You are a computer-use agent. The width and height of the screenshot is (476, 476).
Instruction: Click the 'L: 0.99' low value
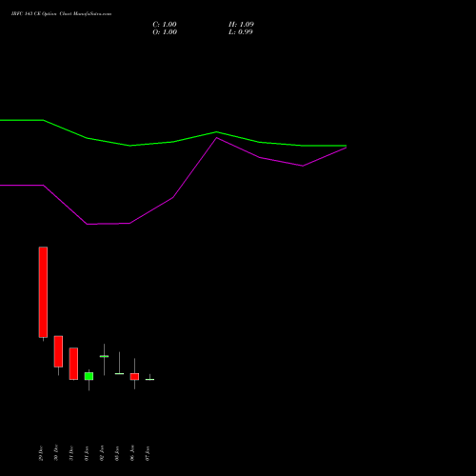[x=241, y=32]
